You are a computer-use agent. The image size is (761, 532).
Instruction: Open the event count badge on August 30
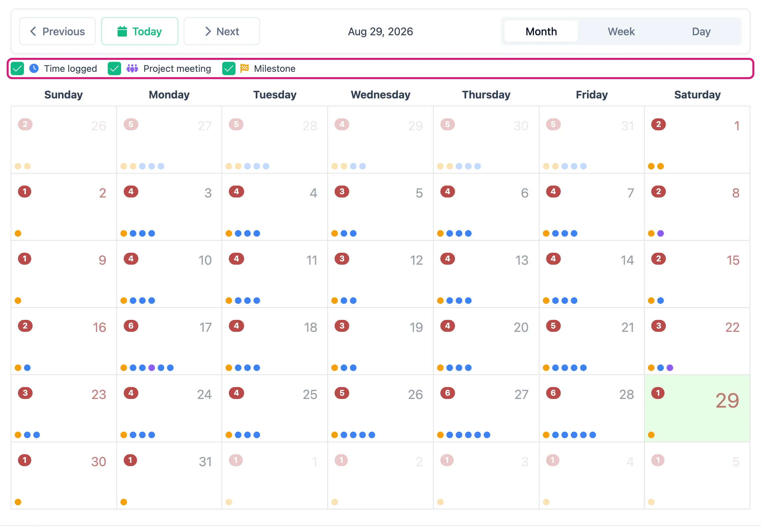pos(25,460)
